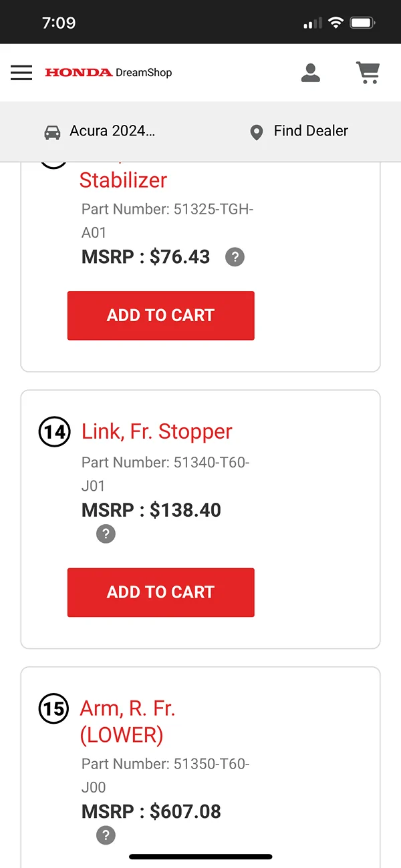Show MSRP help for $607.08 price

(106, 835)
